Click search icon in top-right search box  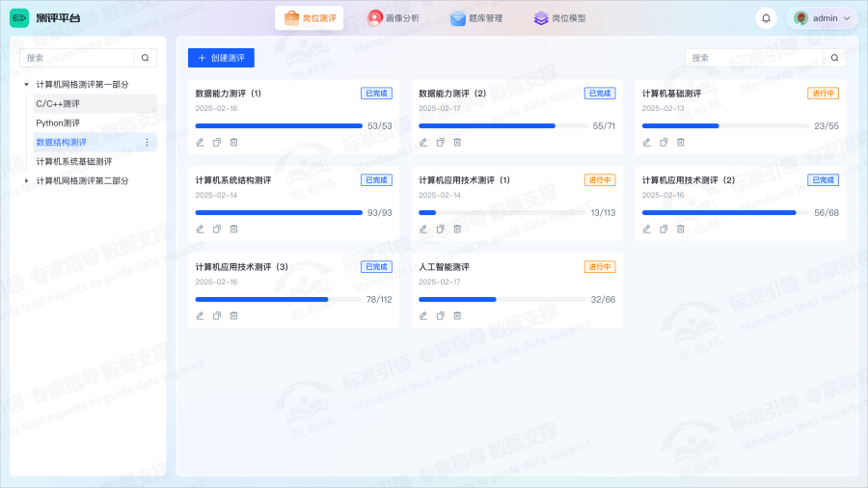pos(834,58)
